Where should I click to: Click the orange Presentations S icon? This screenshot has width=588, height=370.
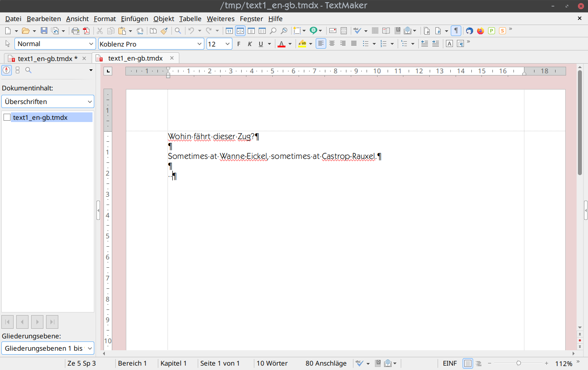point(502,31)
